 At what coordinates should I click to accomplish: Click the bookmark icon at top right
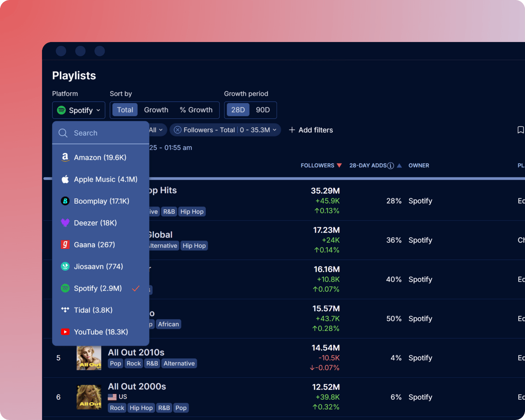[x=521, y=130]
